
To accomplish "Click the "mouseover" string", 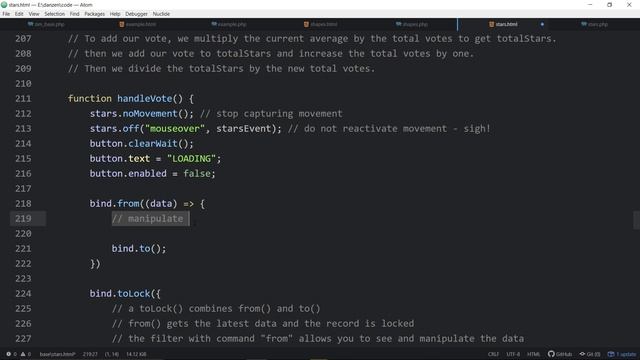I will [x=175, y=129].
